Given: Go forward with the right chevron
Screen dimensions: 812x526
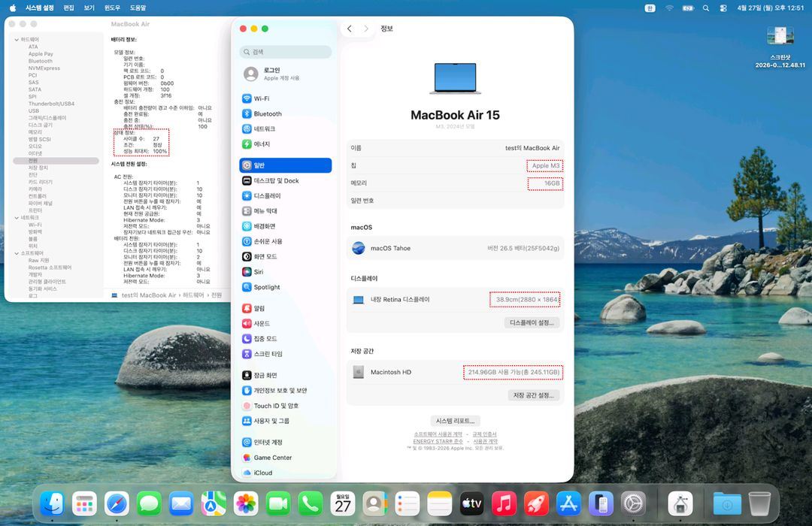Looking at the screenshot, I should (x=366, y=29).
